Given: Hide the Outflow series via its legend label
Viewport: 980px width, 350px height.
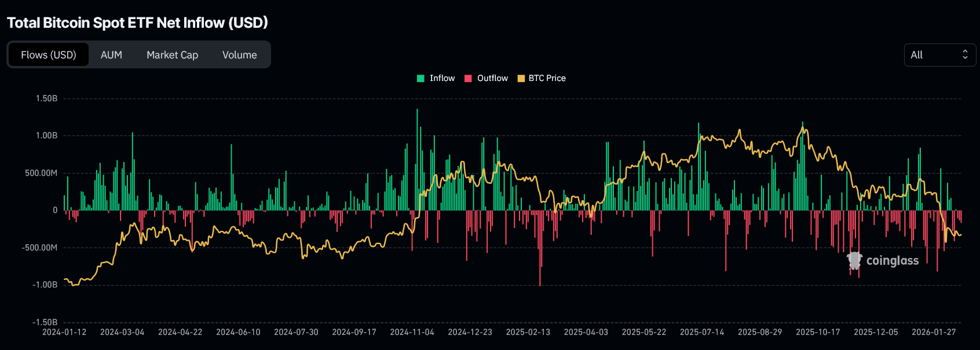Looking at the screenshot, I should point(492,78).
